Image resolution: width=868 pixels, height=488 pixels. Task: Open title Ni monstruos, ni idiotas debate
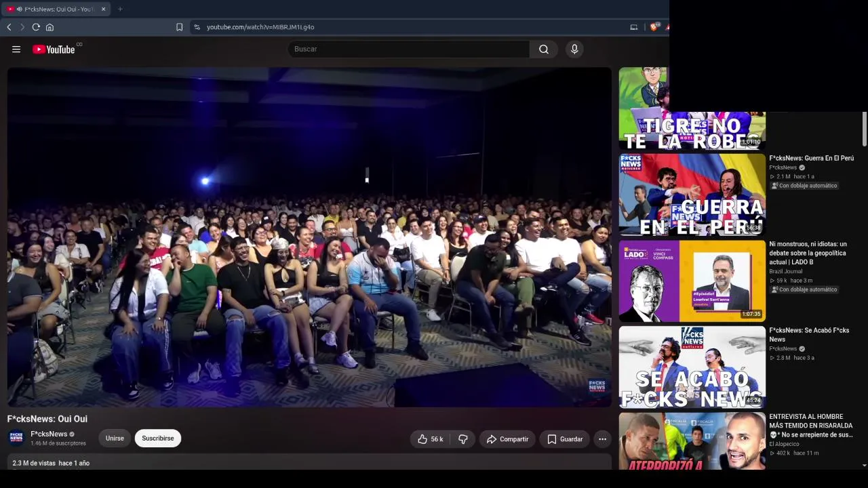coord(808,253)
